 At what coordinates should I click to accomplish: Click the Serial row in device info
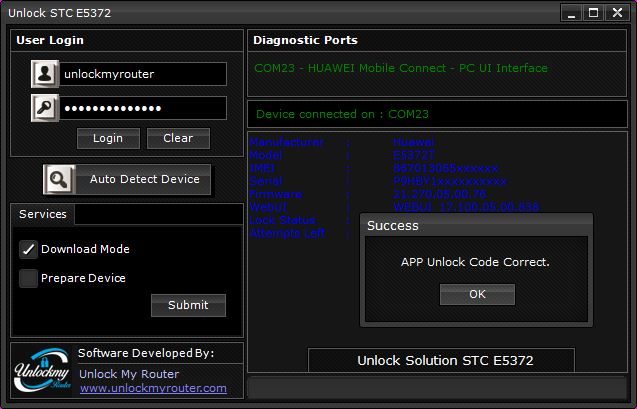coord(378,181)
